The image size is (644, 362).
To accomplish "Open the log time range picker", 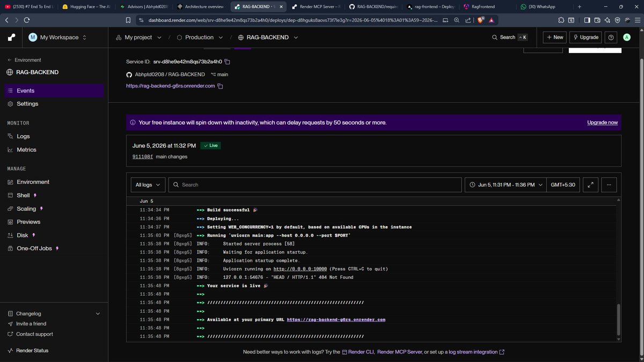I will click(506, 184).
